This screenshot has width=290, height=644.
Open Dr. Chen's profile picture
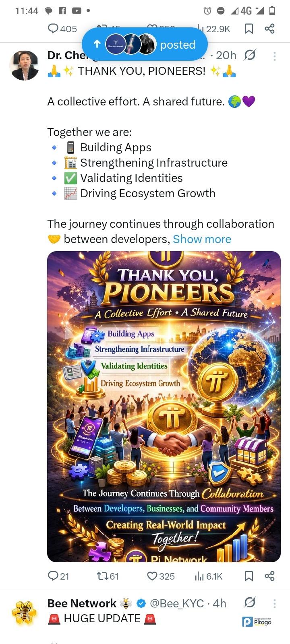click(x=25, y=66)
